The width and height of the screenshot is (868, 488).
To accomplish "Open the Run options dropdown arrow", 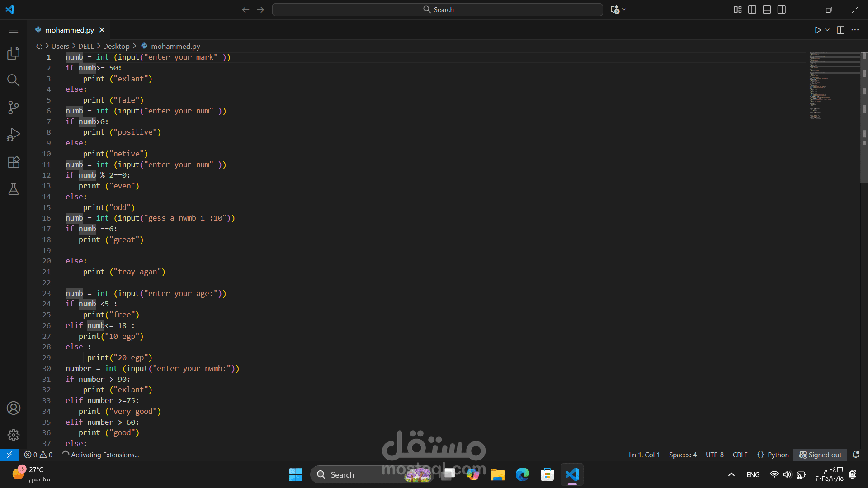I will point(827,30).
